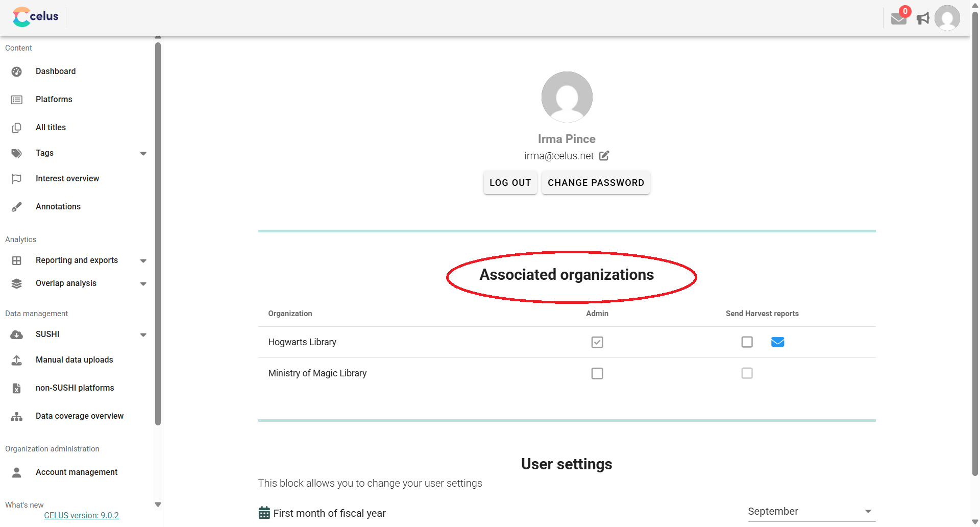Click the Dashboard gauge icon
Screen dimensions: 980x527
(17, 71)
